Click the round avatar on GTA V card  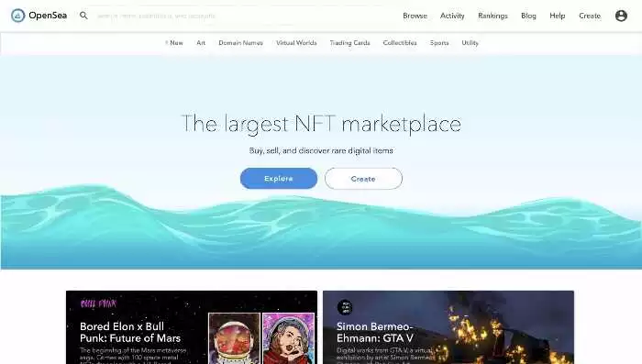[x=345, y=307]
